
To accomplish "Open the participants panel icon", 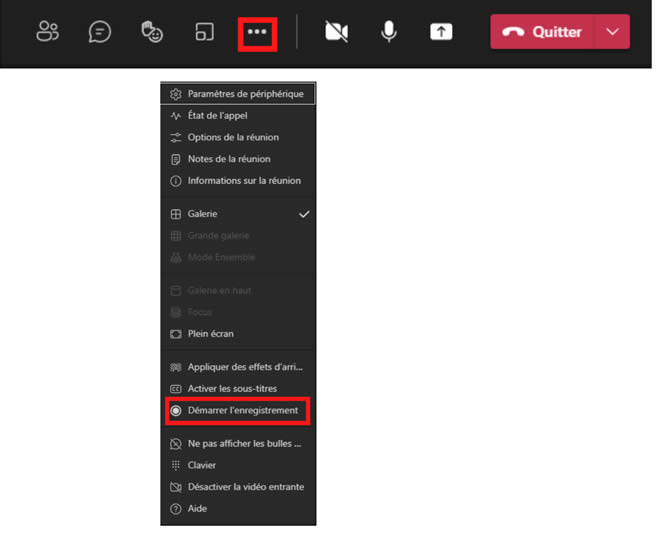I will 47,32.
